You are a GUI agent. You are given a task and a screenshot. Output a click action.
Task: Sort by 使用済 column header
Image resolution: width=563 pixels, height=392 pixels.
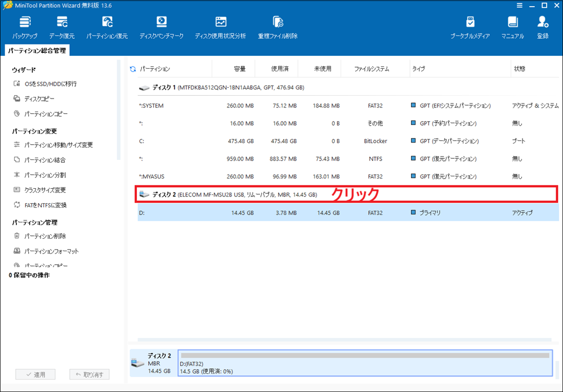coord(276,69)
